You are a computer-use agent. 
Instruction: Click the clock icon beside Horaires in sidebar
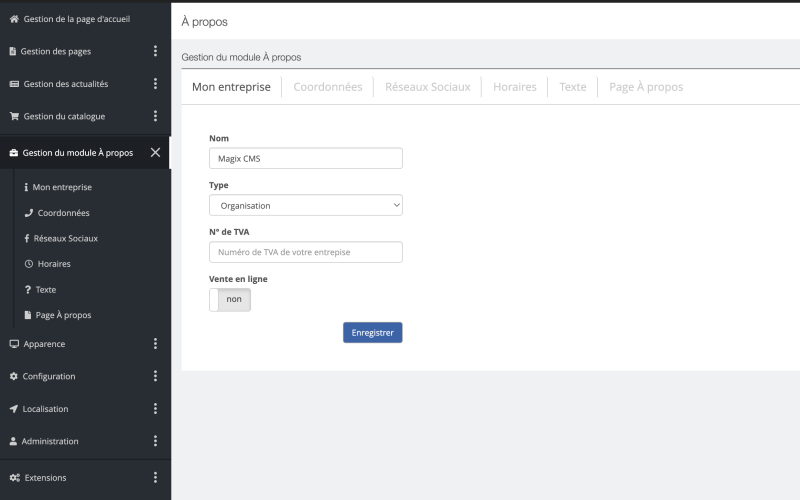tap(29, 264)
